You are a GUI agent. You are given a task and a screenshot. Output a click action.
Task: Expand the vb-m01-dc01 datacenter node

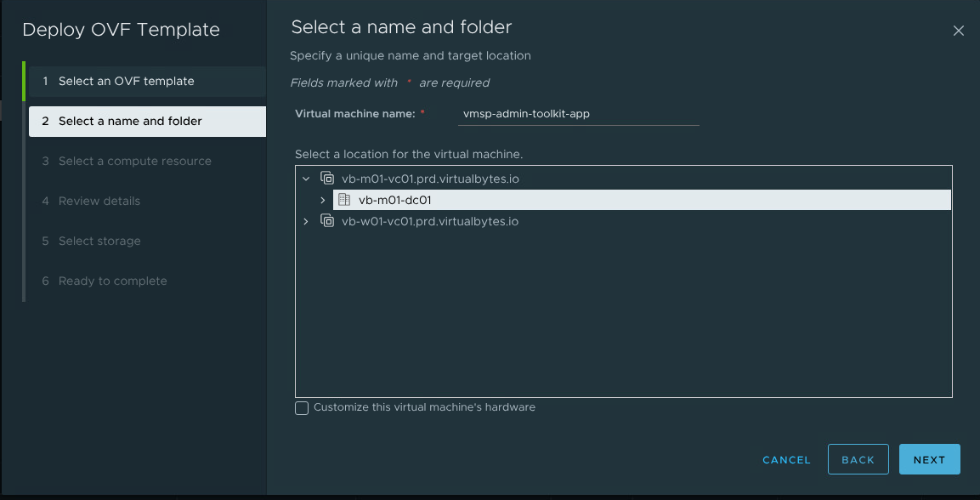tap(322, 200)
